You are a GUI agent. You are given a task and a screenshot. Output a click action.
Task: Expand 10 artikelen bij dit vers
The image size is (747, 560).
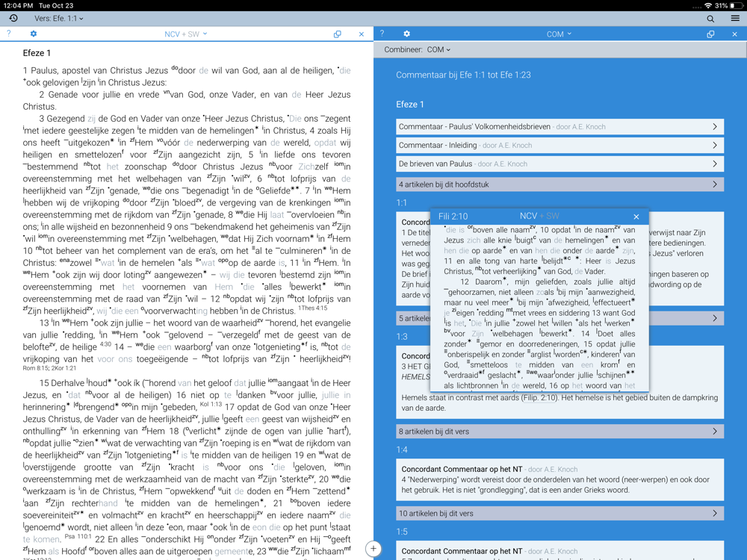pos(560,514)
